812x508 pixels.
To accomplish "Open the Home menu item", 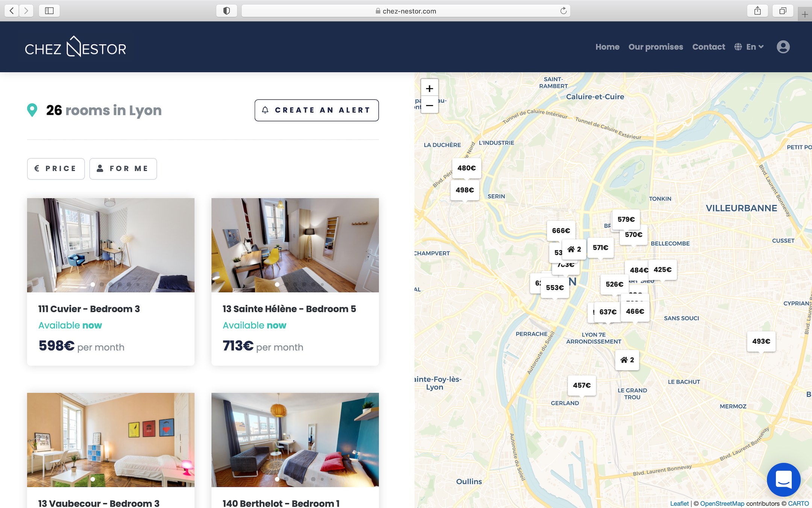I will tap(607, 47).
